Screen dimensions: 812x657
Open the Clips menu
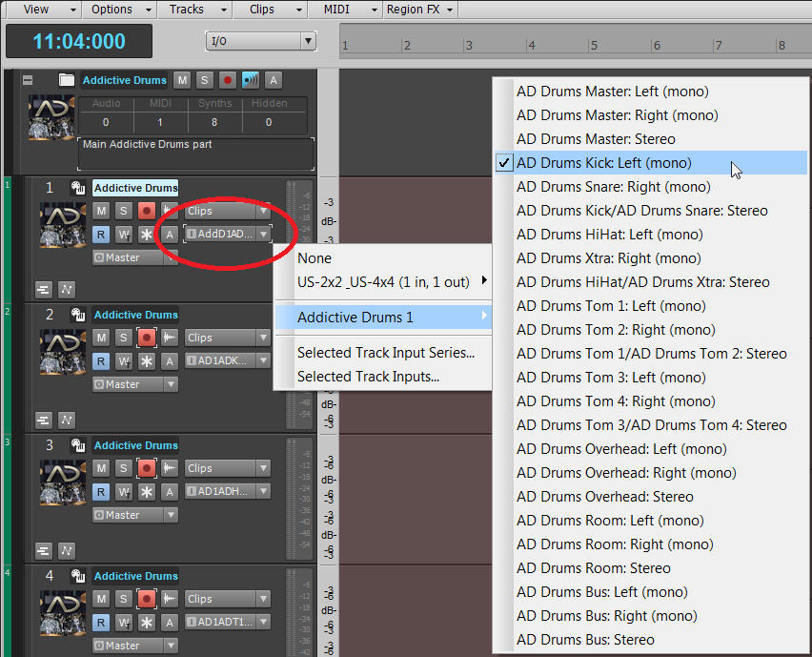(x=271, y=10)
